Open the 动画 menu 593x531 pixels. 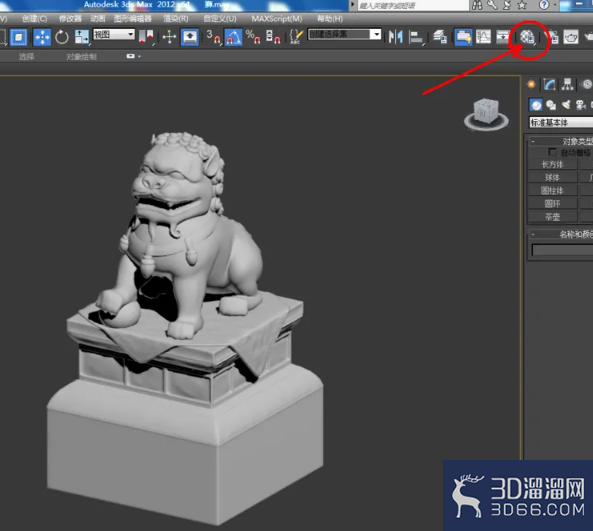tap(98, 19)
